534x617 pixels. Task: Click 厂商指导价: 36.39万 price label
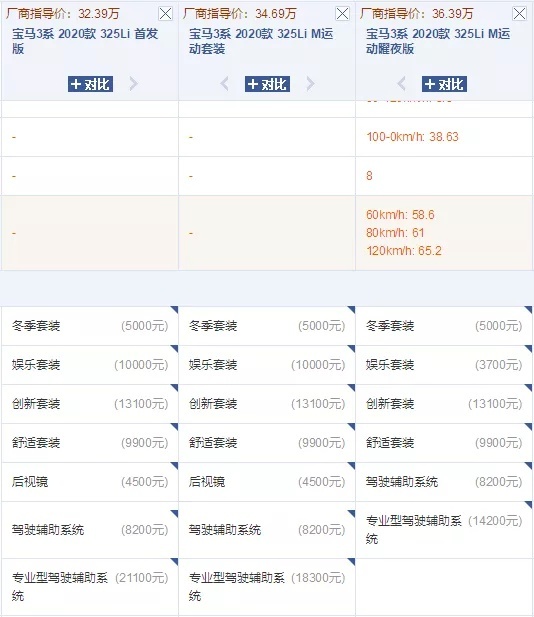(417, 14)
